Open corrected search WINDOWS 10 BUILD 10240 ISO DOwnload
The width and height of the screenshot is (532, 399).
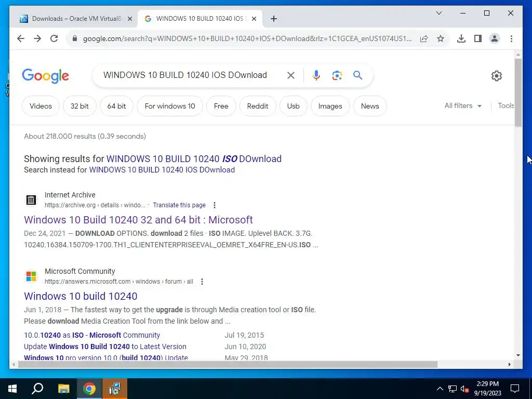click(194, 159)
